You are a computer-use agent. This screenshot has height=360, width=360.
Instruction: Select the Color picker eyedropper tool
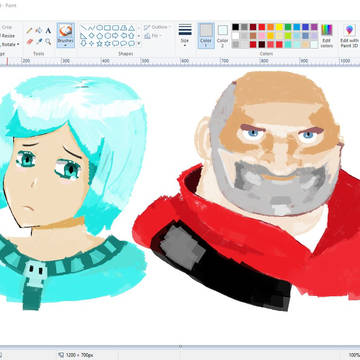coord(39,42)
